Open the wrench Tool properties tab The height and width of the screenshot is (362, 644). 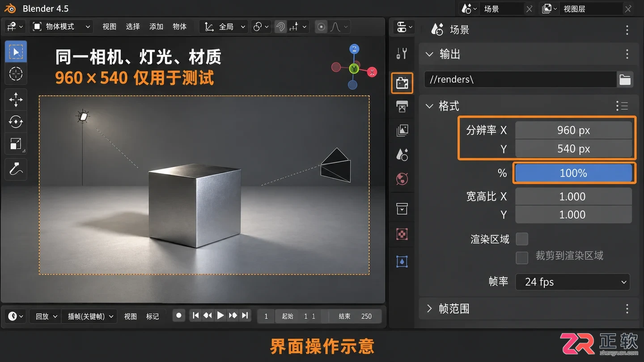(x=402, y=54)
